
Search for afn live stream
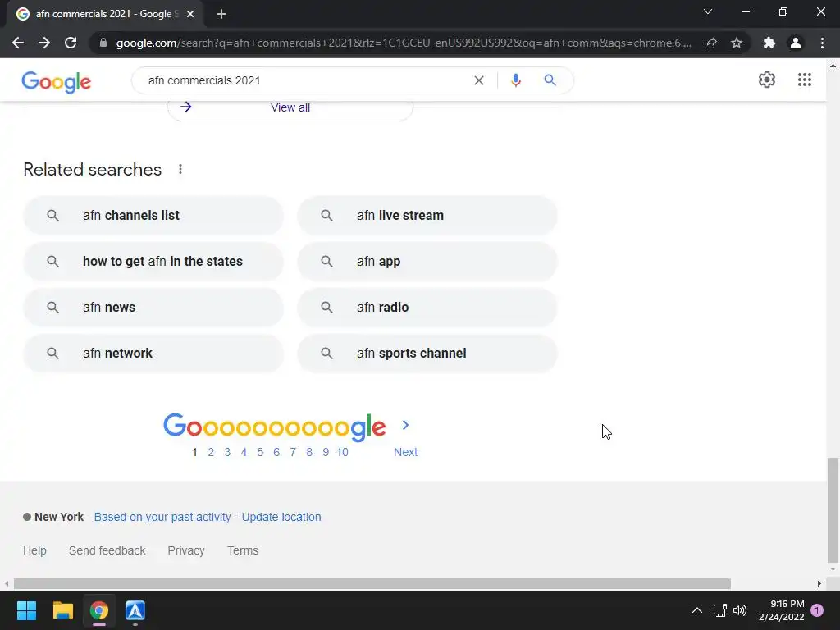pyautogui.click(x=427, y=216)
